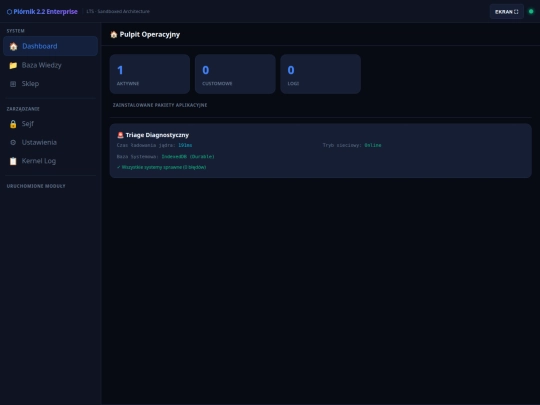540x405 pixels.
Task: Click the clipboard icon beside Kernel Log
Action: pos(13,161)
